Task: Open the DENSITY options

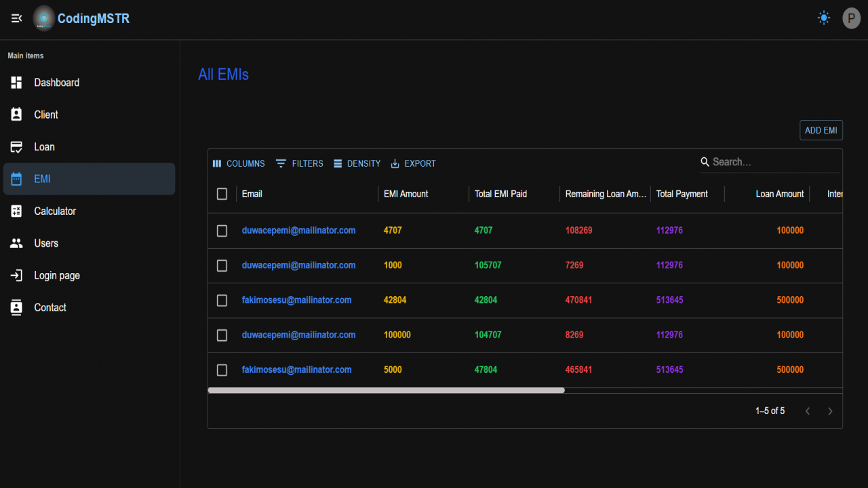Action: pyautogui.click(x=357, y=163)
